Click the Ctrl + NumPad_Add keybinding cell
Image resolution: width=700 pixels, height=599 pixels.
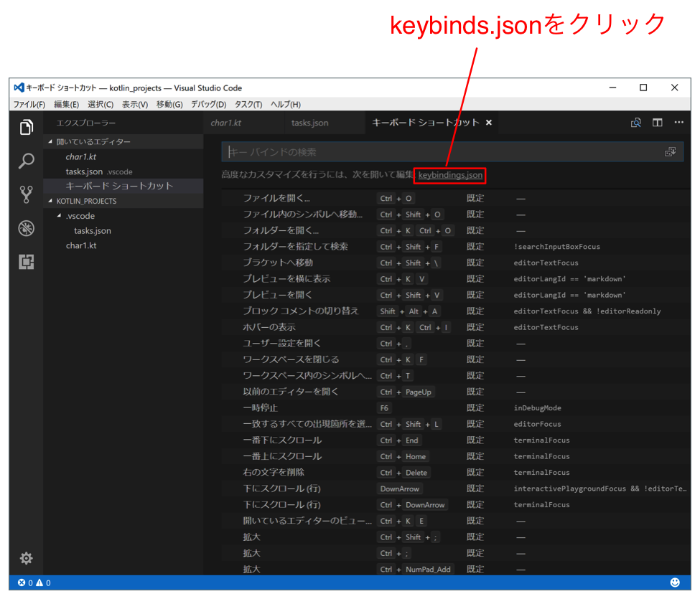[416, 569]
